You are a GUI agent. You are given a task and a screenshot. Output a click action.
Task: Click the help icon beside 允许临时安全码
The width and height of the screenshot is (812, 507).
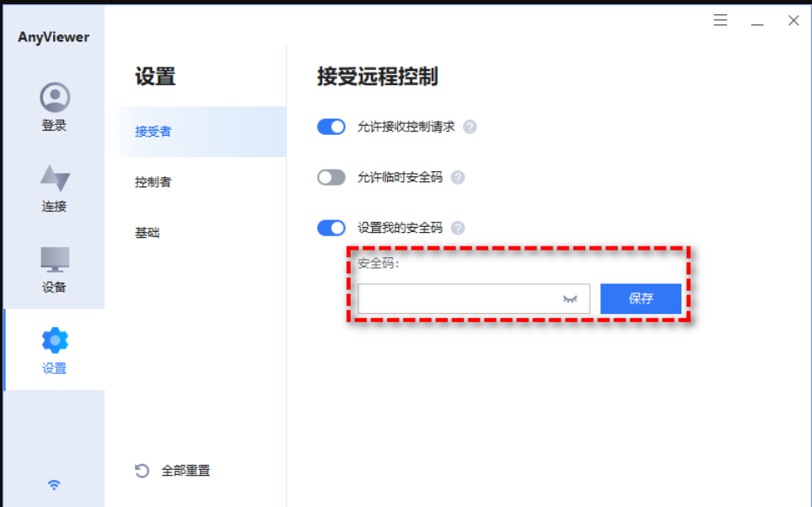(x=458, y=177)
